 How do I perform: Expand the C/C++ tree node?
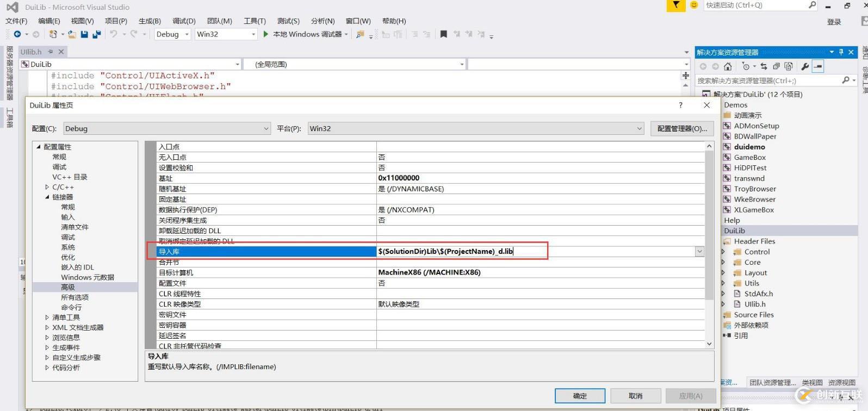point(47,187)
